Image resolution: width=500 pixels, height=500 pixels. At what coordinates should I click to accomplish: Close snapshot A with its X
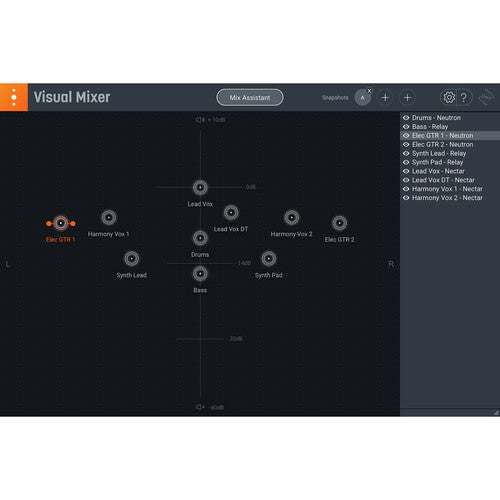tap(369, 91)
